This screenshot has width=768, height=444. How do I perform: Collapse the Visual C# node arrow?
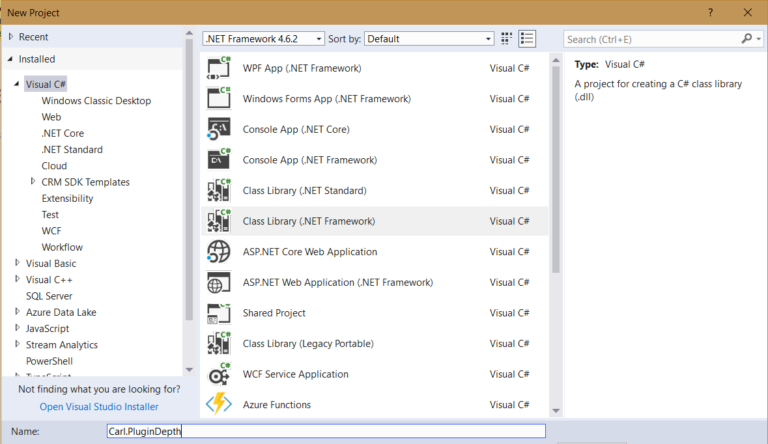[17, 84]
